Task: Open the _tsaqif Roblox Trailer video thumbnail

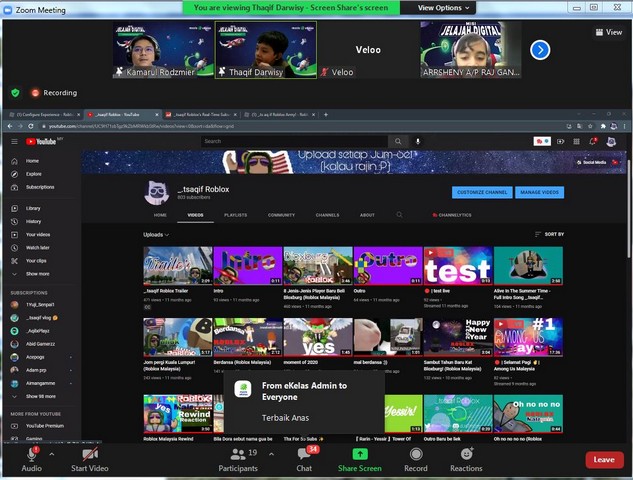Action: click(177, 266)
